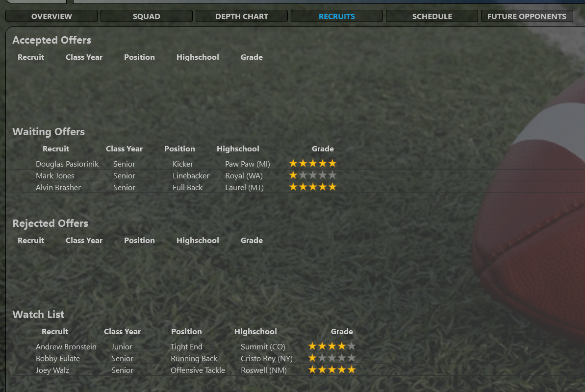Select the Recruits tab

click(337, 16)
